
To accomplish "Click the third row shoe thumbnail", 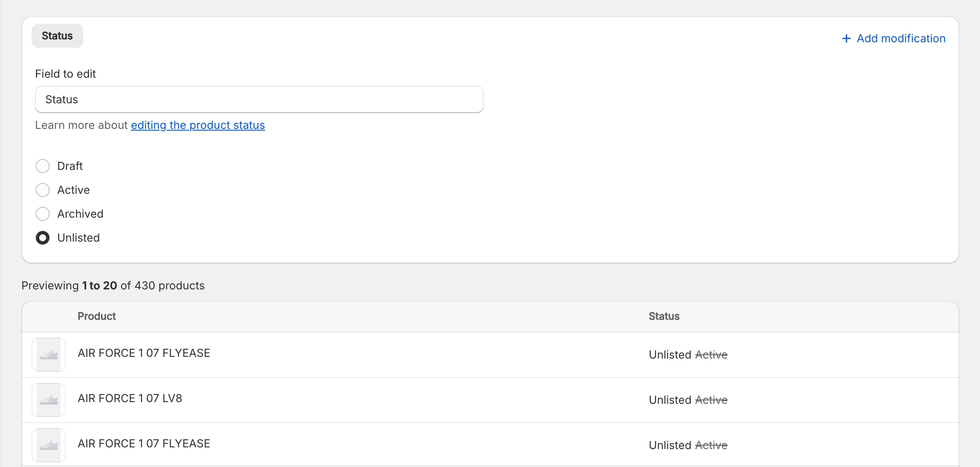I will pyautogui.click(x=49, y=445).
